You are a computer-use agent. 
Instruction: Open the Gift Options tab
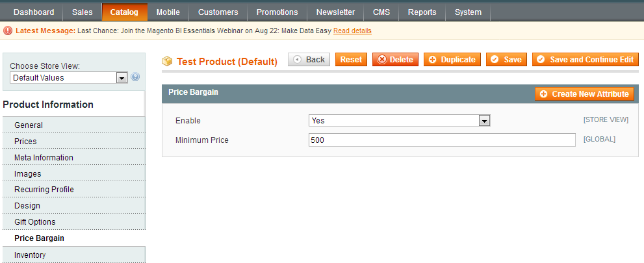click(x=35, y=222)
